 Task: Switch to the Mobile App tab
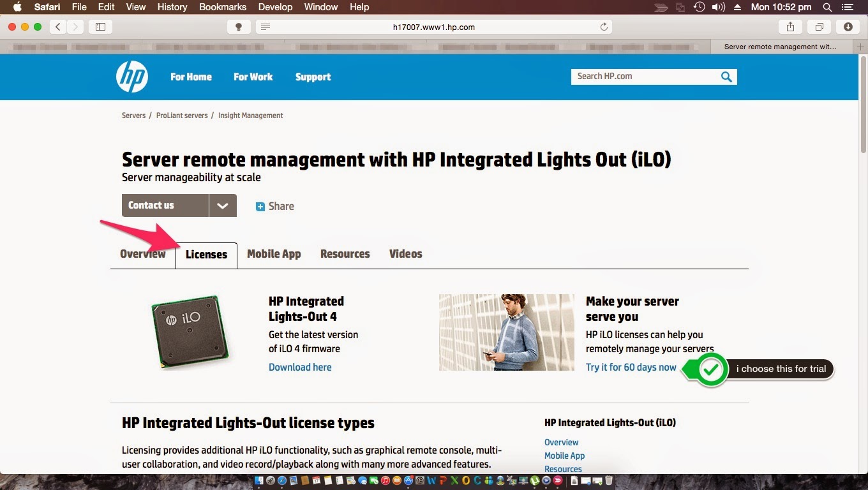(274, 254)
